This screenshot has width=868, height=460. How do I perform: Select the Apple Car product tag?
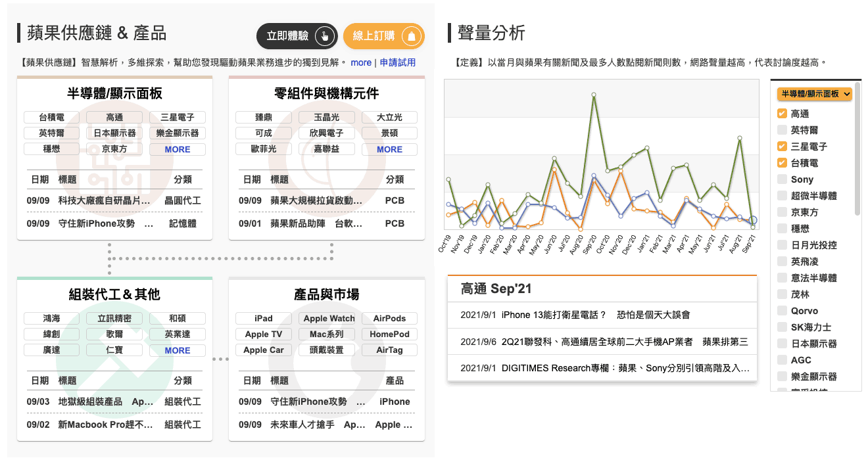coord(263,350)
